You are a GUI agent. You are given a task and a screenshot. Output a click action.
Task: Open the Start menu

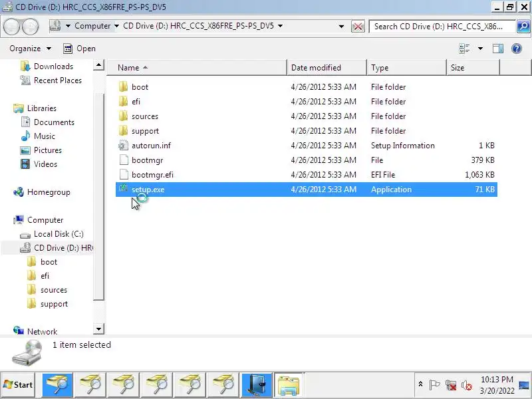pos(18,385)
